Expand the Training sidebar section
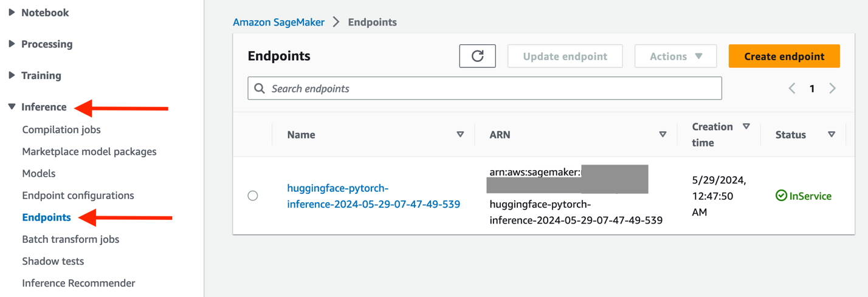 (12, 75)
